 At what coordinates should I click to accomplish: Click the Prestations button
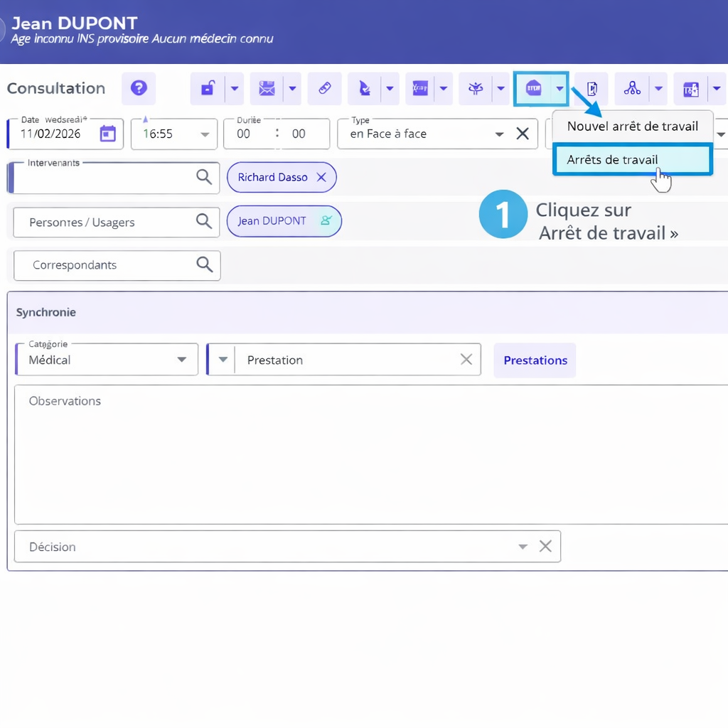[535, 360]
